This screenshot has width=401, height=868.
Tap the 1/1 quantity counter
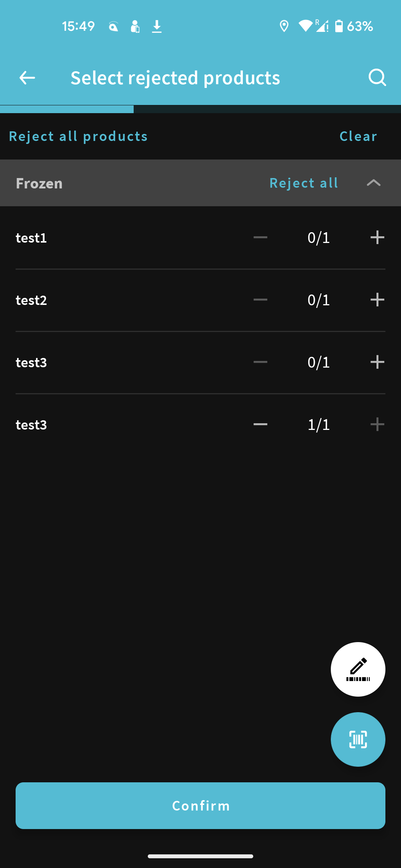(x=319, y=424)
